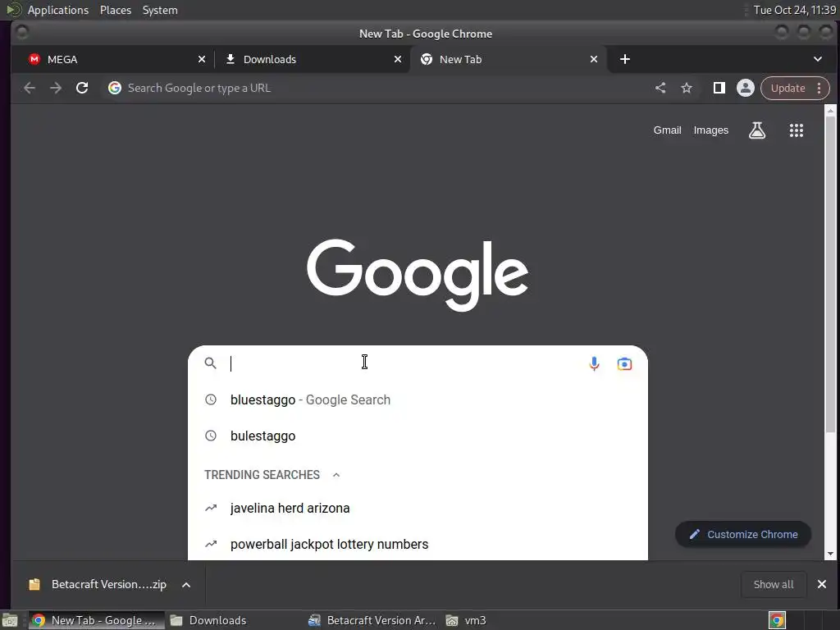
Task: Open the share icon in the address bar
Action: point(660,88)
